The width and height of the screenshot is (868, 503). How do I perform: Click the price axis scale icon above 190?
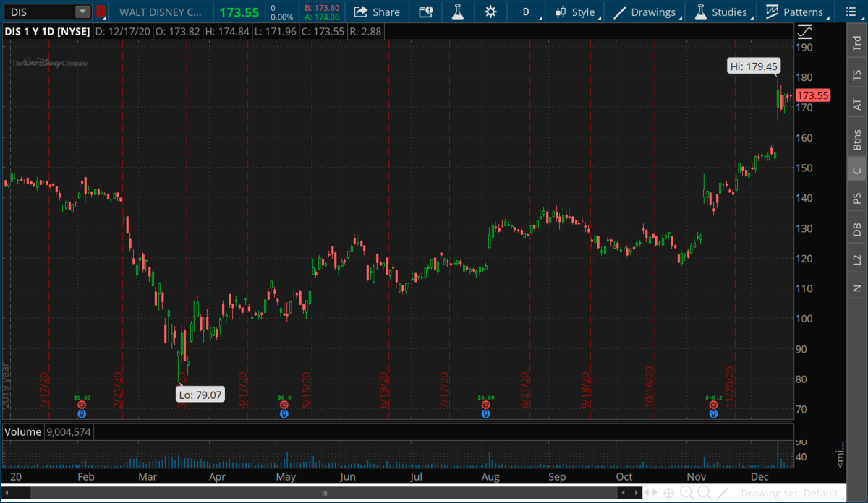click(804, 32)
